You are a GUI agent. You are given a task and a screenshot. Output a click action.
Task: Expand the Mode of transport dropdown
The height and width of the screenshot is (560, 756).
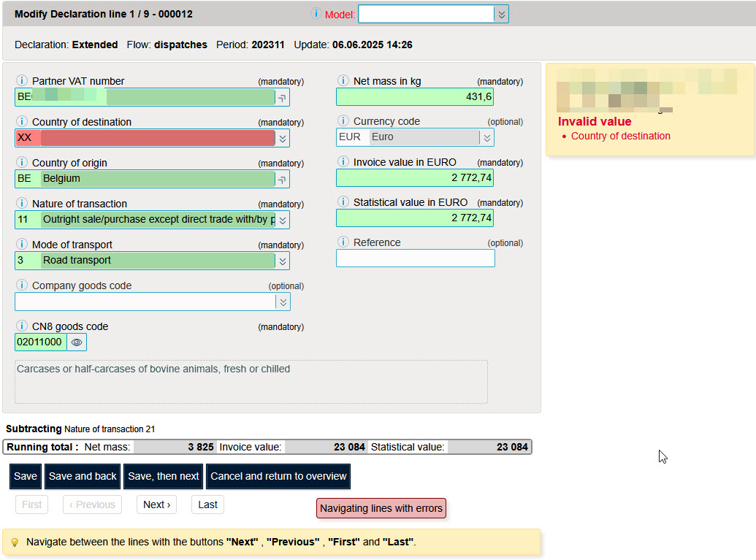tap(282, 261)
